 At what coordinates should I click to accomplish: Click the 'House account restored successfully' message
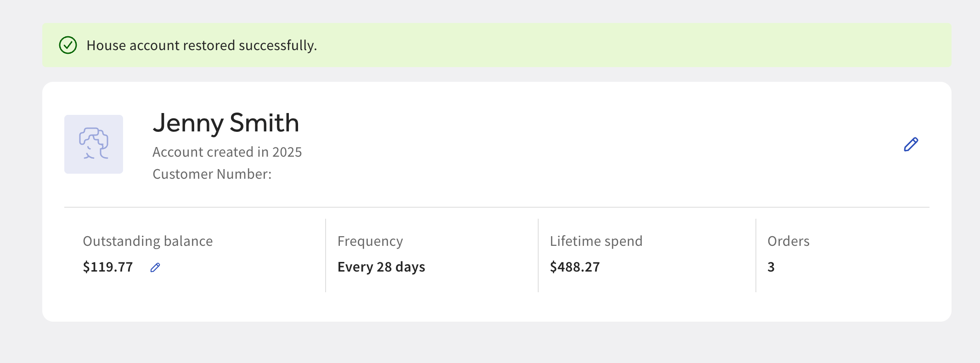pyautogui.click(x=202, y=45)
